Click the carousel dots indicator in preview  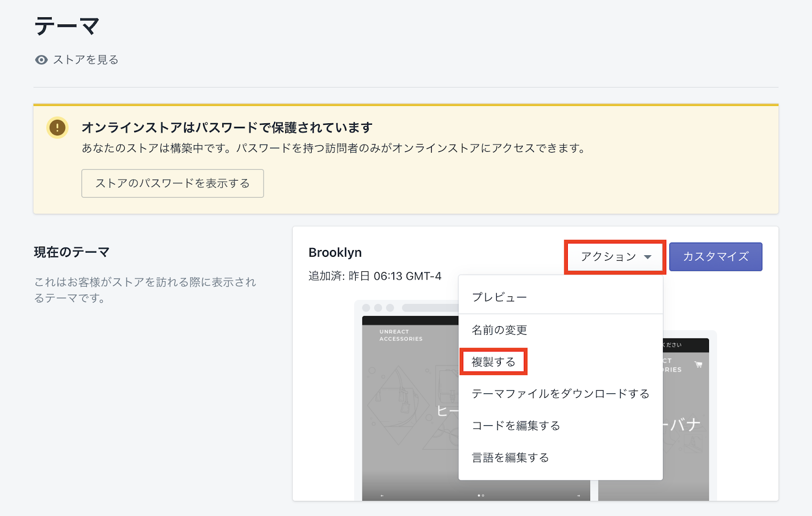[x=481, y=495]
